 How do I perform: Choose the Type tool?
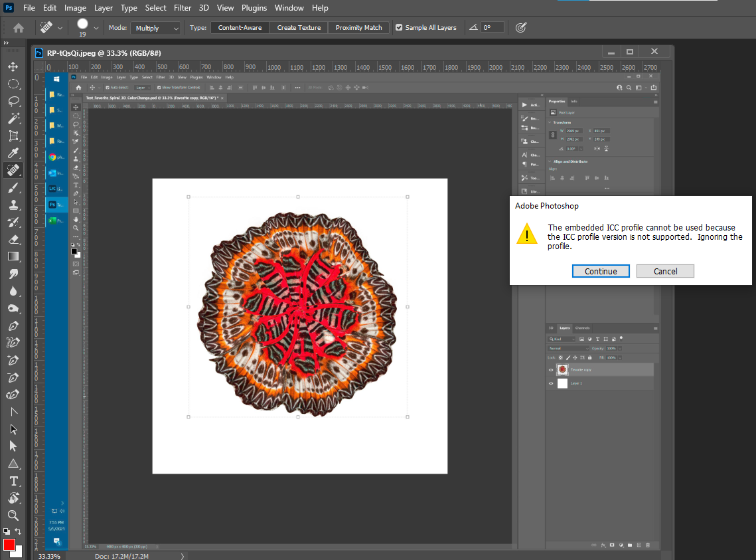[x=13, y=480]
